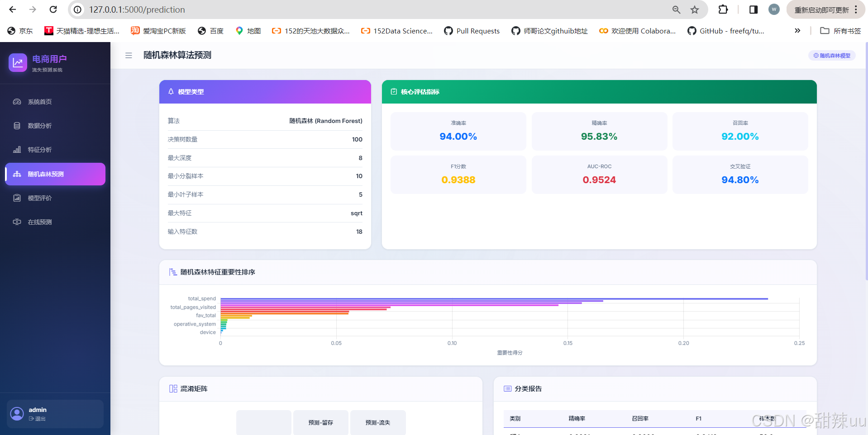Viewport: 868px width, 435px height.
Task: Open the Colaboratory bookmark
Action: tap(637, 31)
